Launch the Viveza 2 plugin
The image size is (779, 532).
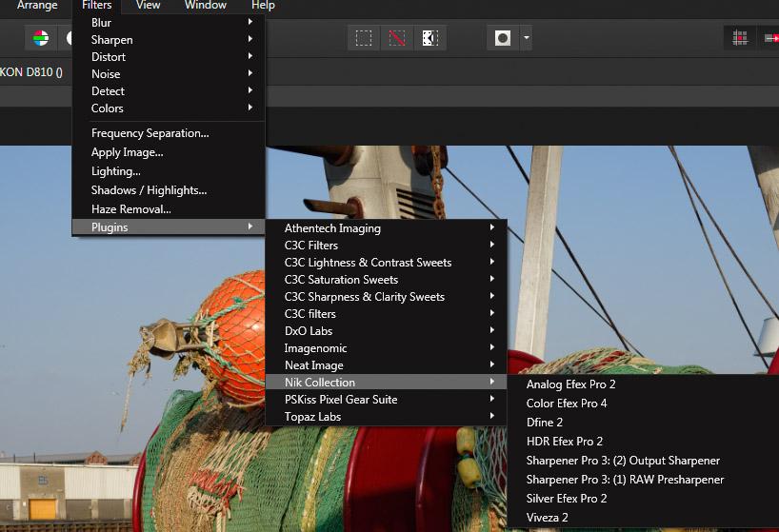[644, 517]
